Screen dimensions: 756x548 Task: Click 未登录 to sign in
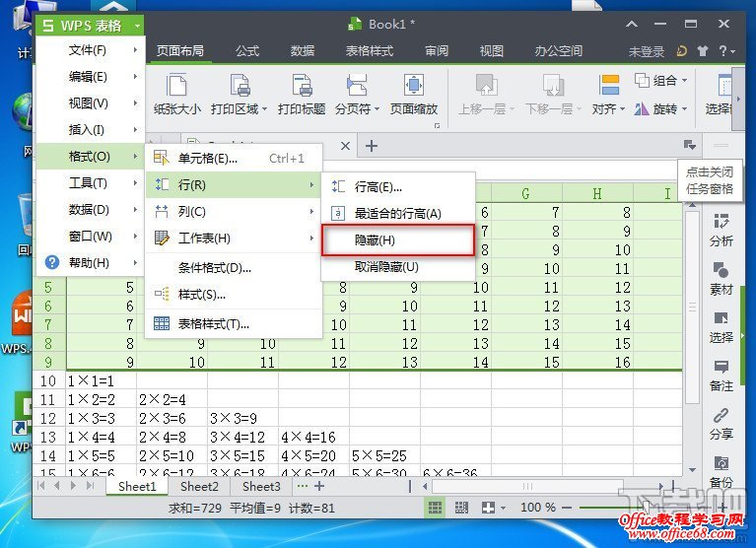[x=647, y=51]
